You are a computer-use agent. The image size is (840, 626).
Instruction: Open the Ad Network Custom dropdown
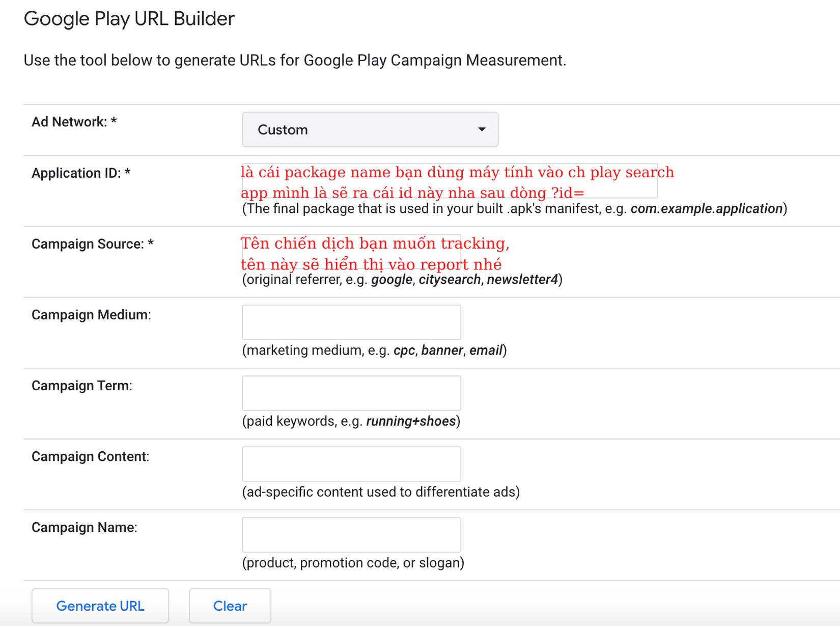(x=370, y=130)
